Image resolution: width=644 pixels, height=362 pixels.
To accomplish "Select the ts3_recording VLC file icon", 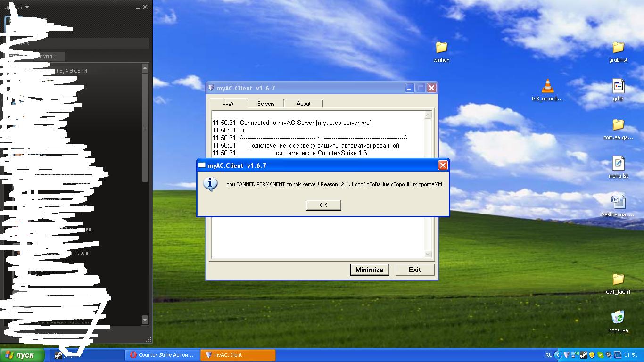I will click(x=547, y=90).
